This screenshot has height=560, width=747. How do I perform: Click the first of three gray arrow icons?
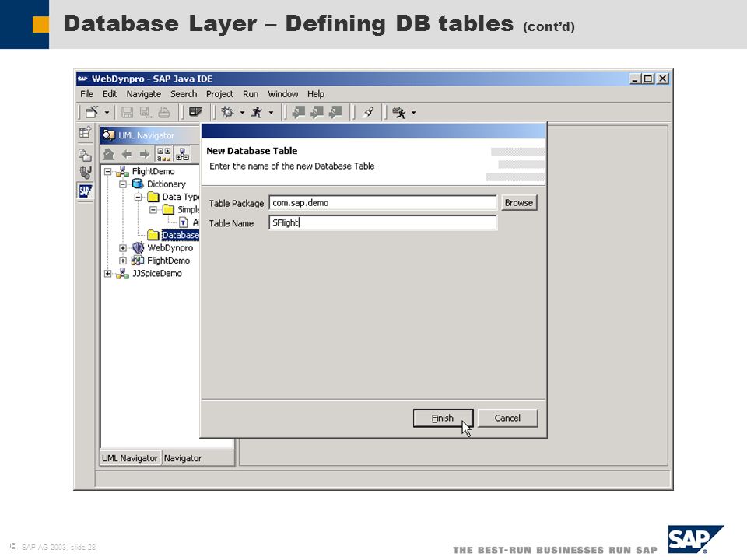coord(298,112)
